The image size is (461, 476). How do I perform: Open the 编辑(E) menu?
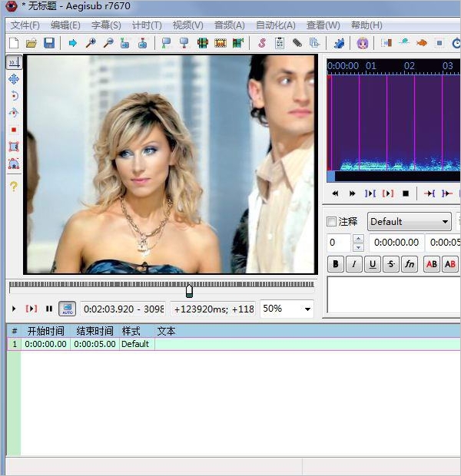[65, 25]
